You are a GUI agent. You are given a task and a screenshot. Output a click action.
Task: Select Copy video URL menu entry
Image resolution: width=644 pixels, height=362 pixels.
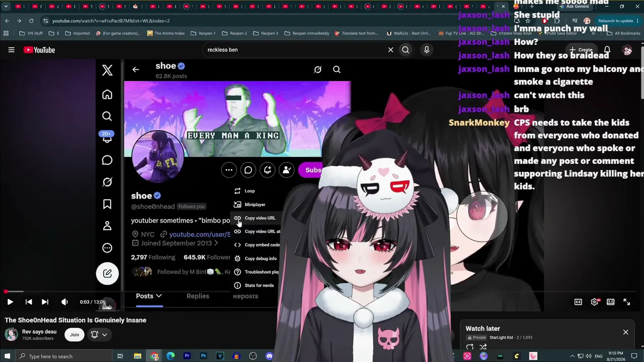256,218
